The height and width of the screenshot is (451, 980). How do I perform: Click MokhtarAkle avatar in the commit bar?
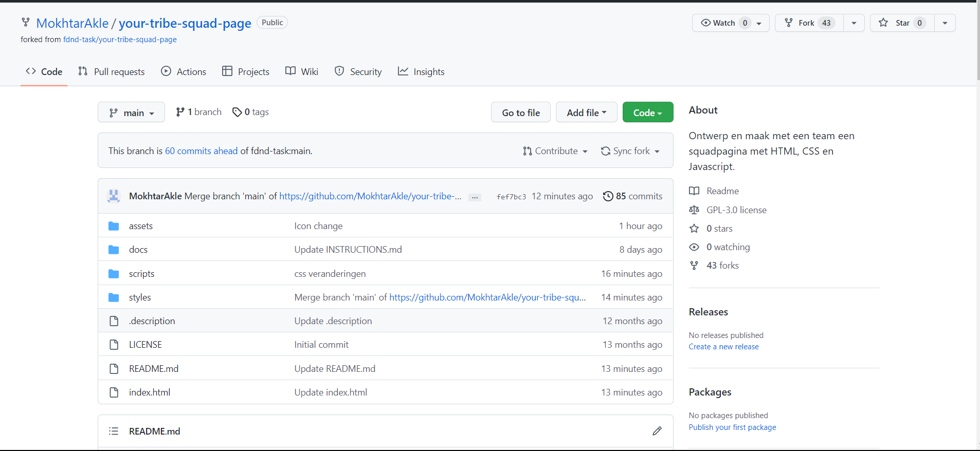pos(114,196)
